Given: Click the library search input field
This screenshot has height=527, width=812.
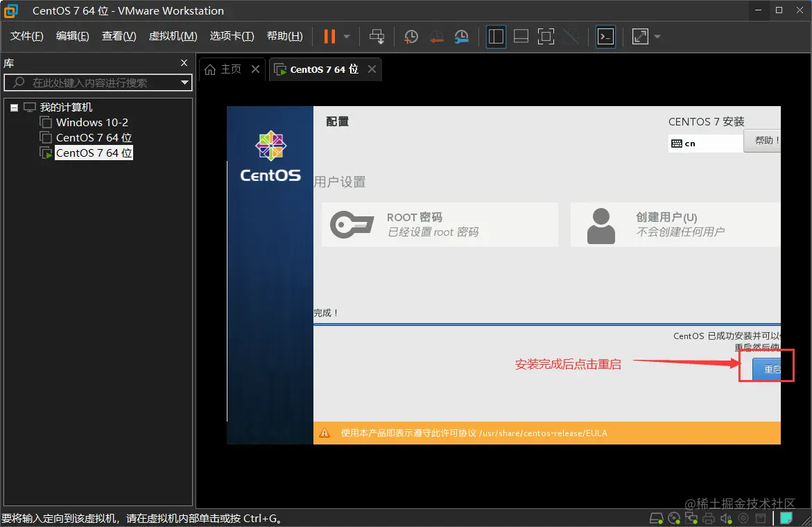Looking at the screenshot, I should pos(97,83).
